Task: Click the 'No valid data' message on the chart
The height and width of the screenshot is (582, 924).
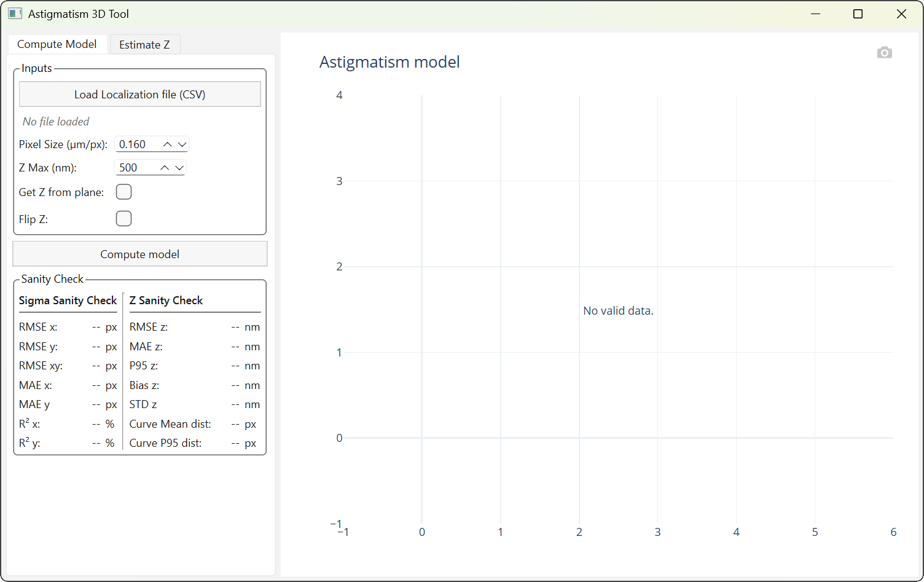Action: point(618,310)
